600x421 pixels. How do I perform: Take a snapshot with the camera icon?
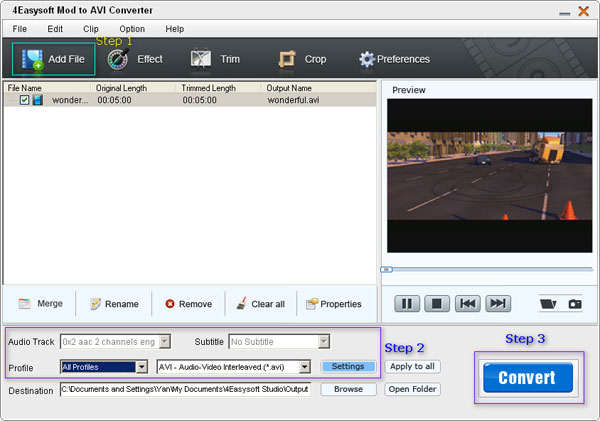[575, 304]
